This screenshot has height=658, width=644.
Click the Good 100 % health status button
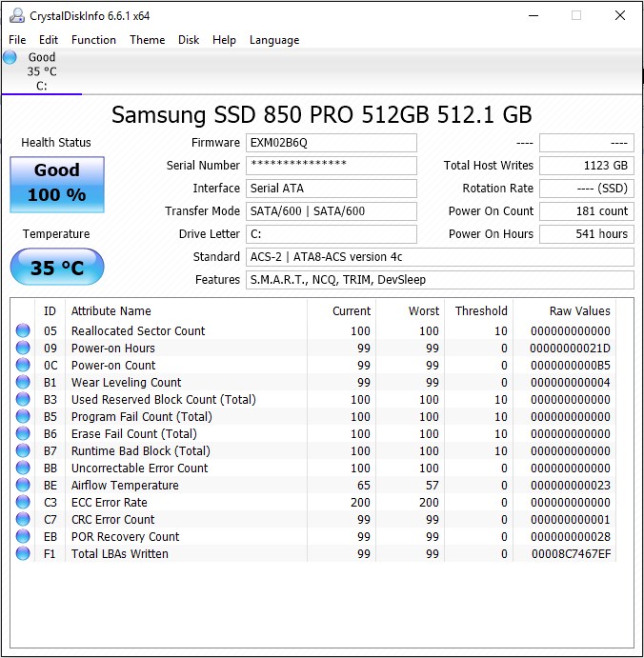click(x=57, y=185)
